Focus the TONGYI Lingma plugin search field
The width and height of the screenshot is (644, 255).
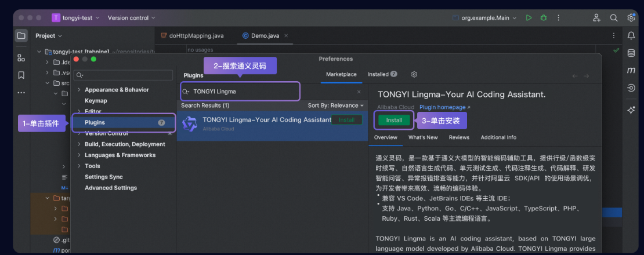(x=240, y=92)
